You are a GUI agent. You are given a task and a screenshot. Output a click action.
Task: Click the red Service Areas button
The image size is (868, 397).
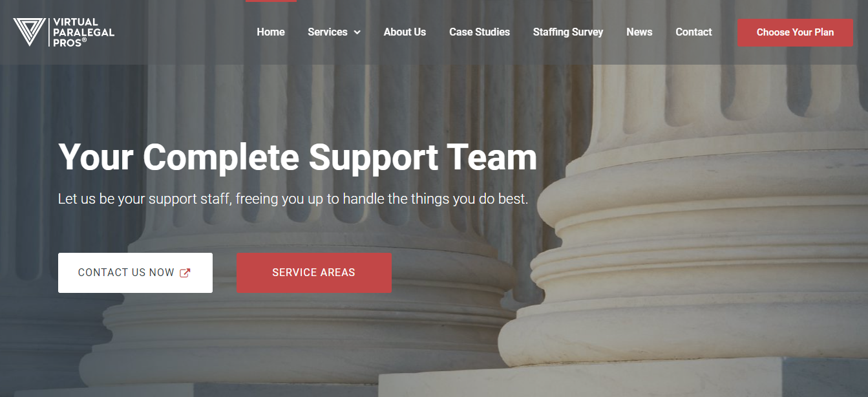(314, 273)
